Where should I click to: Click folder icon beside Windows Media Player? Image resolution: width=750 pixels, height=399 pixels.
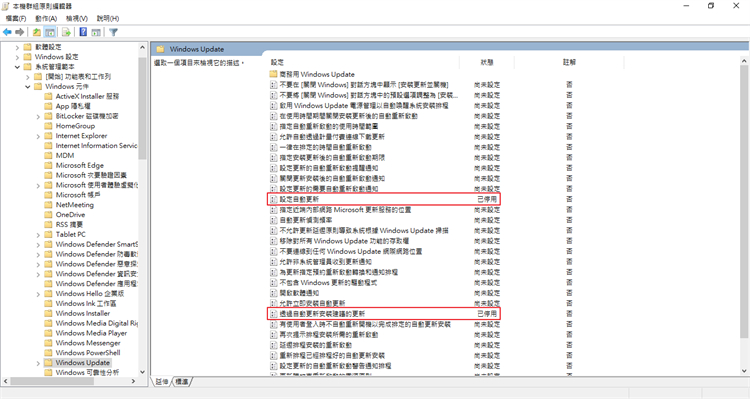tap(48, 333)
